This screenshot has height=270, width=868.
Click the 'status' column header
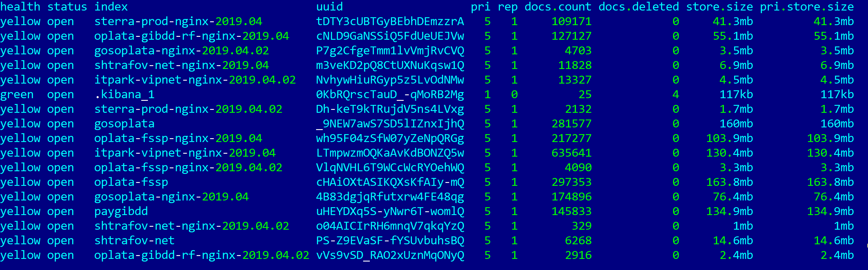coord(67,7)
